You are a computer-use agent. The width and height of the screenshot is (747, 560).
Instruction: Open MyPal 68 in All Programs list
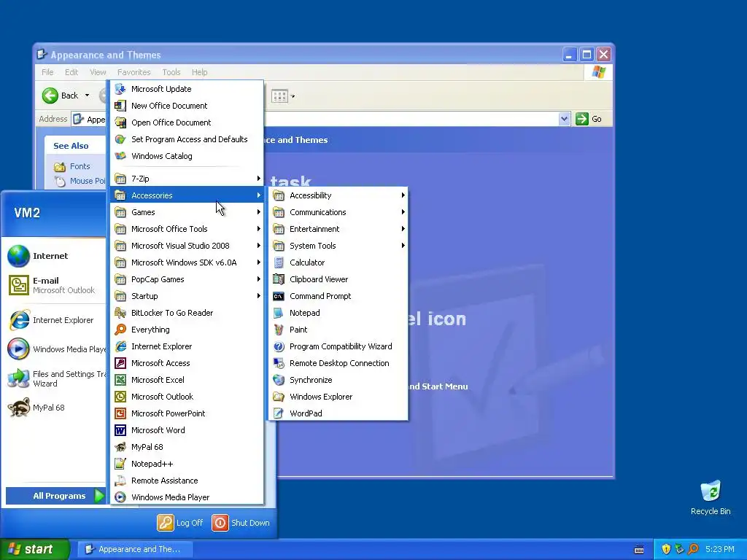pos(187,447)
